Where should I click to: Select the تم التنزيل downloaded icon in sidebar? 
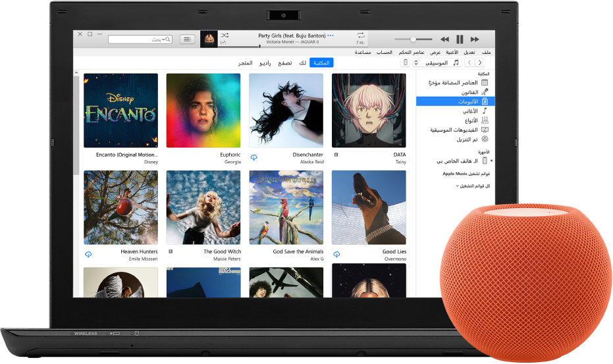(485, 139)
